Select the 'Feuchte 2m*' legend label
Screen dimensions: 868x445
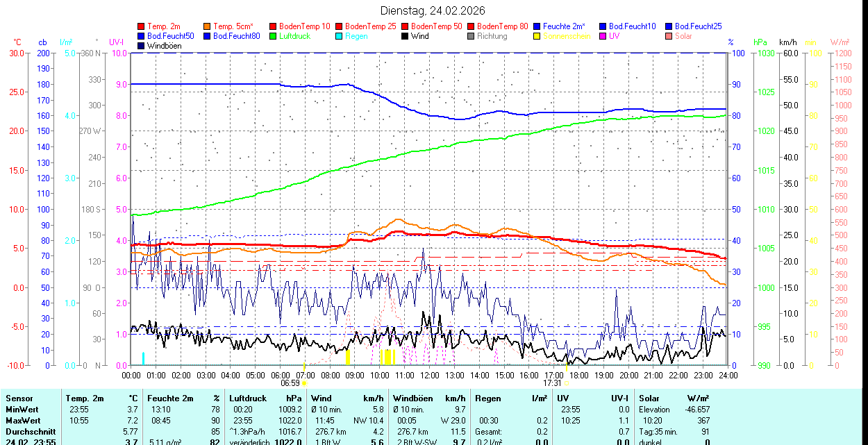565,26
